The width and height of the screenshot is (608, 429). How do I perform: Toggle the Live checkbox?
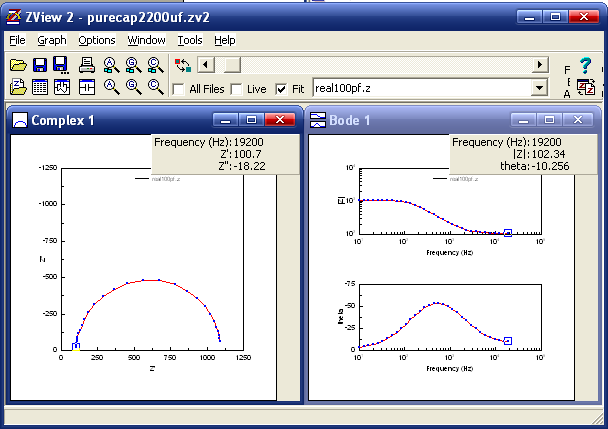(x=237, y=89)
